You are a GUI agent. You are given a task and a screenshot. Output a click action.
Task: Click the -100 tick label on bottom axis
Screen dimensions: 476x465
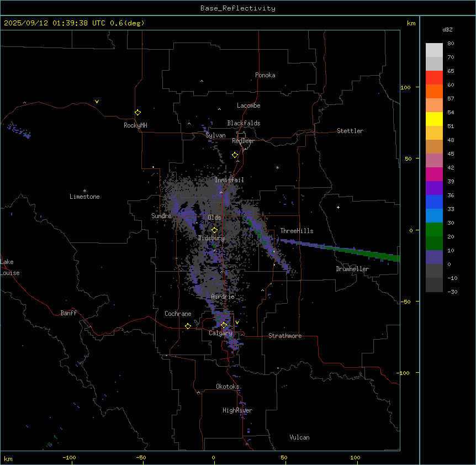(69, 457)
